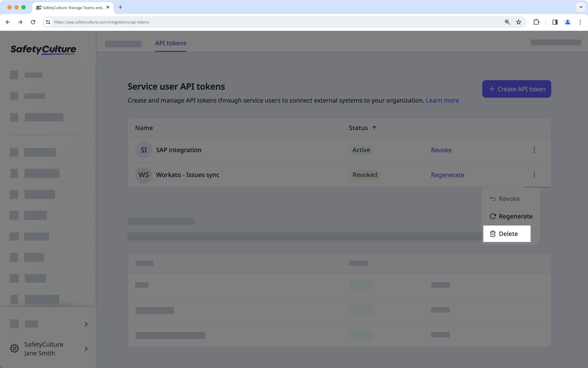The width and height of the screenshot is (588, 368).
Task: Open the kebab menu on SAP integration row
Action: click(534, 150)
